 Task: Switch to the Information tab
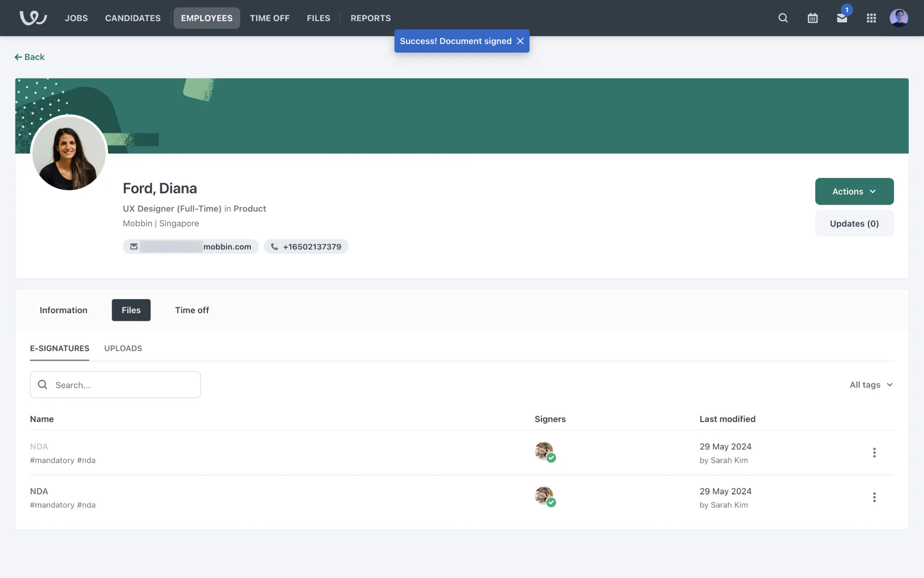(x=64, y=310)
